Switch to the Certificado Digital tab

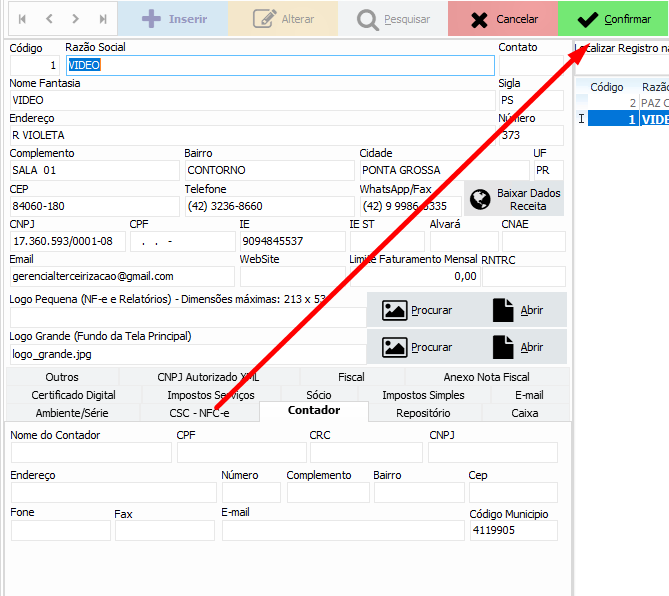pos(73,395)
